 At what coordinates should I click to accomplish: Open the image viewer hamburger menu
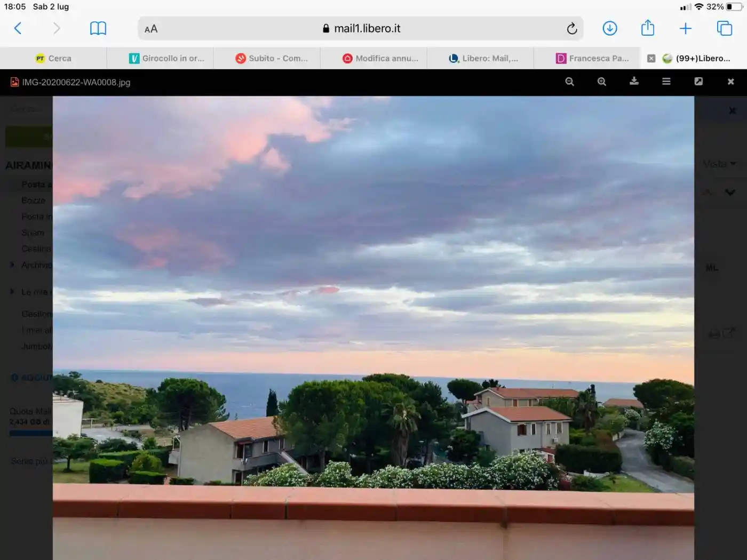[x=666, y=82]
